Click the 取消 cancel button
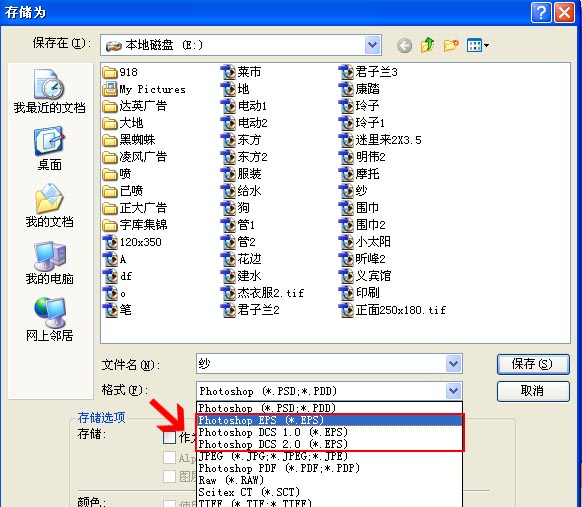This screenshot has width=582, height=507. [533, 391]
